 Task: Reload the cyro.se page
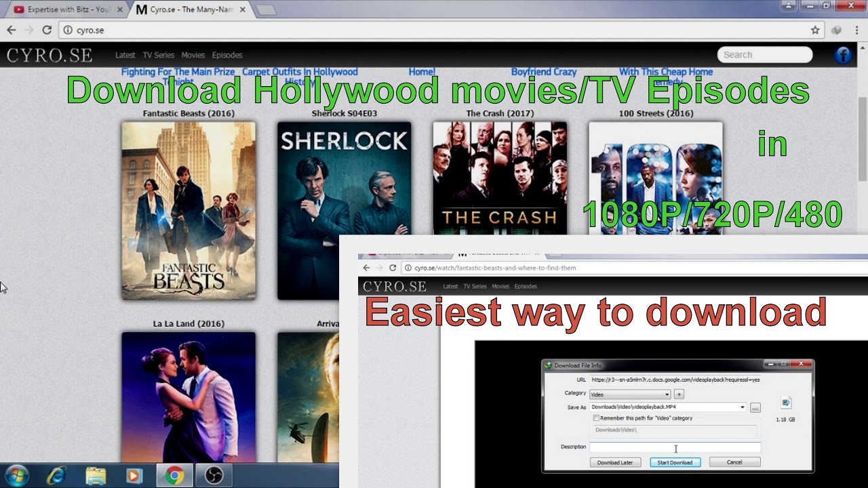pos(47,30)
